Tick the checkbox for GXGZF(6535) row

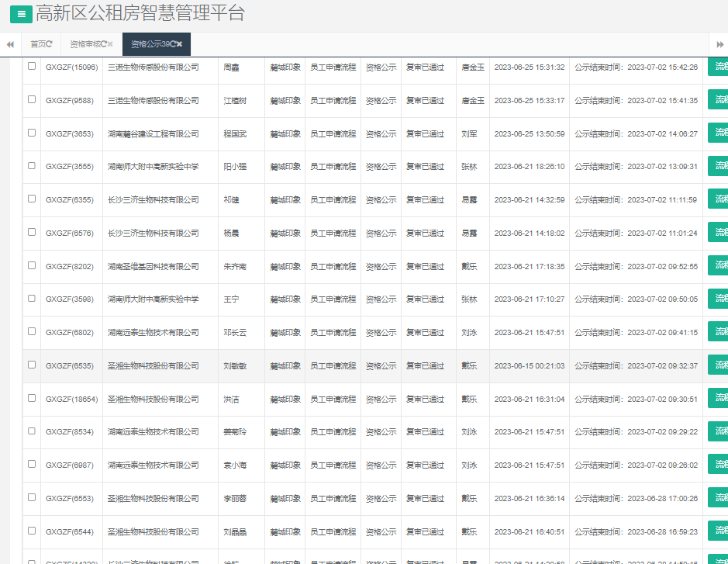coord(32,365)
